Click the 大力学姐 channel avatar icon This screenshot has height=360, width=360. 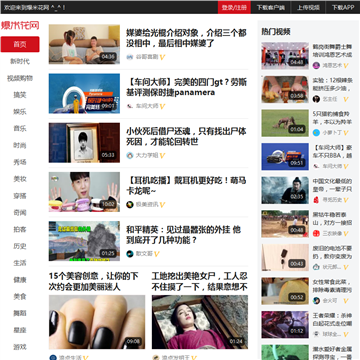130,155
